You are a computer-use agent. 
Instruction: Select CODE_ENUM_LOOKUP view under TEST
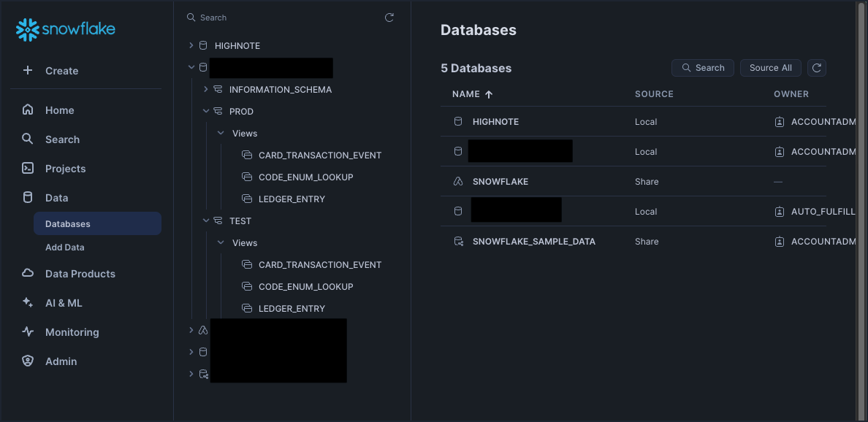click(x=305, y=286)
